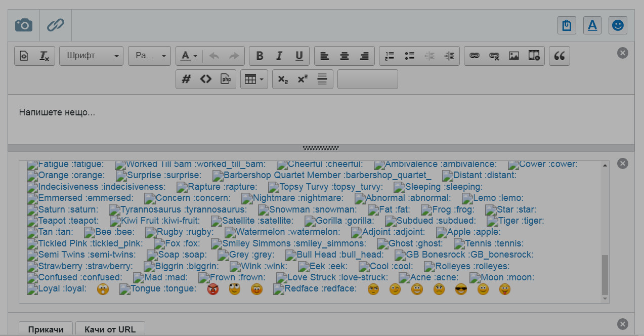Close the smiley panel with X
Viewport: 644px width, 336px height.
coord(623,163)
